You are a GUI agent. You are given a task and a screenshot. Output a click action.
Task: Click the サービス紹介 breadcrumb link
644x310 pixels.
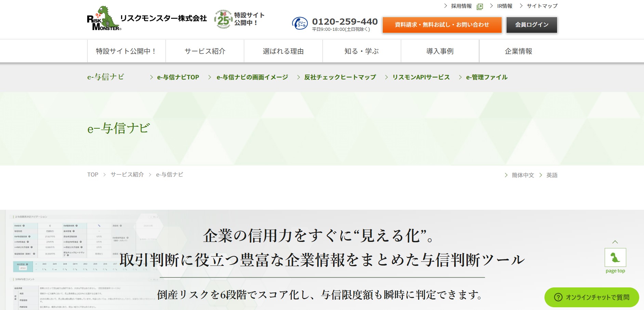coord(127,175)
